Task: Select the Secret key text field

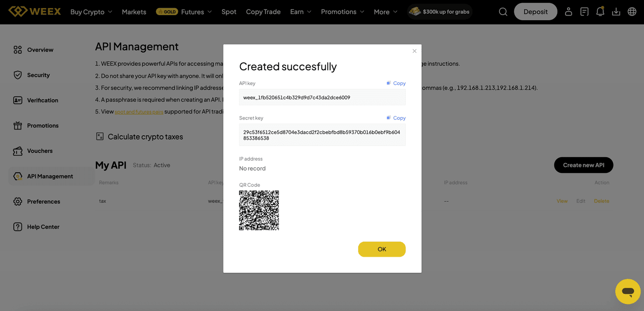Action: click(322, 135)
